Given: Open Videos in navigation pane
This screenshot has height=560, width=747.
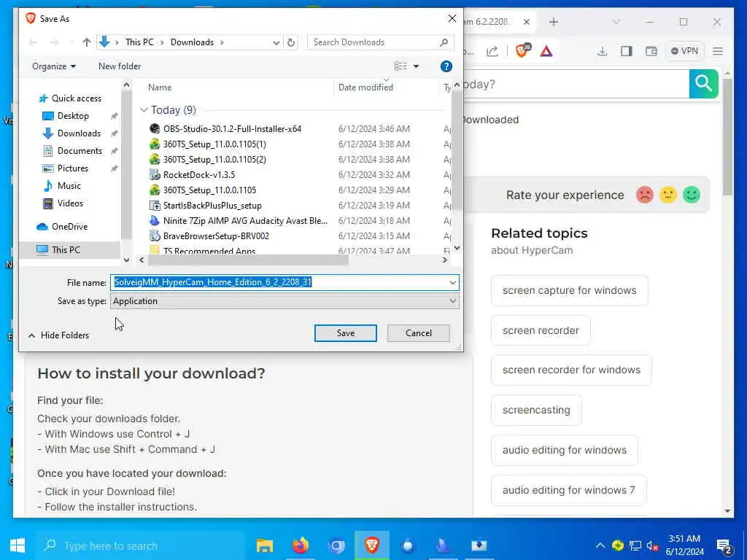Looking at the screenshot, I should click(70, 203).
